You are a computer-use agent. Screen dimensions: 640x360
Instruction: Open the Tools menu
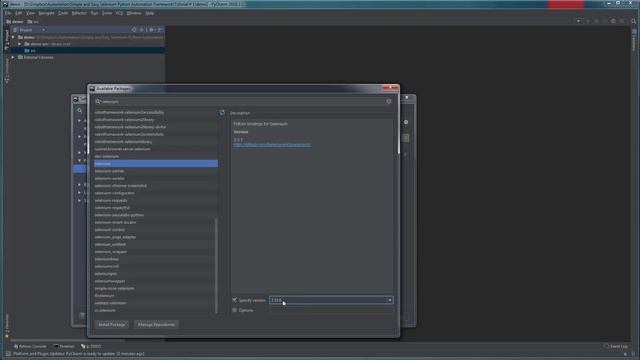click(x=107, y=13)
